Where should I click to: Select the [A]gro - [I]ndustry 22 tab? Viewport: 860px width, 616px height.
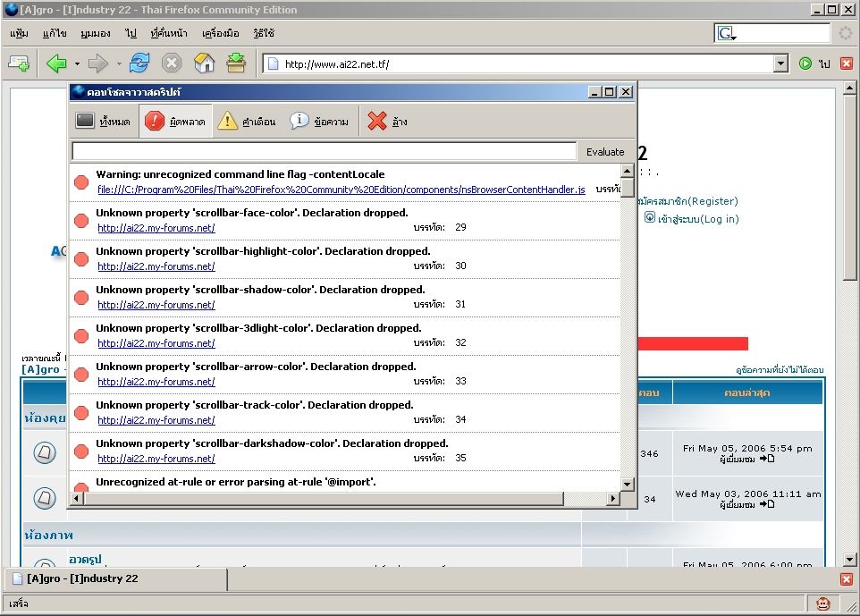coord(115,578)
